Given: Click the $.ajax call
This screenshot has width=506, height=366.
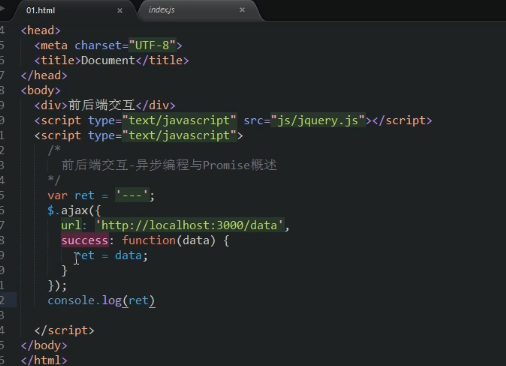Looking at the screenshot, I should point(74,210).
